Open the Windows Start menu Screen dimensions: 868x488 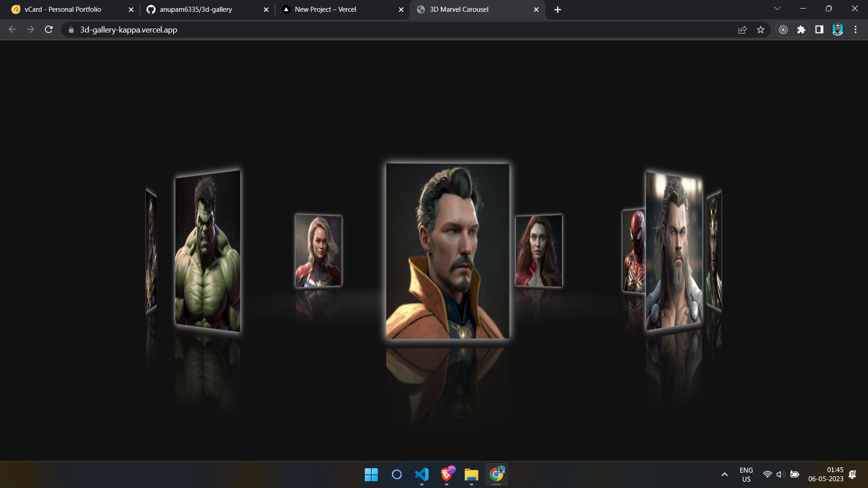pos(371,474)
